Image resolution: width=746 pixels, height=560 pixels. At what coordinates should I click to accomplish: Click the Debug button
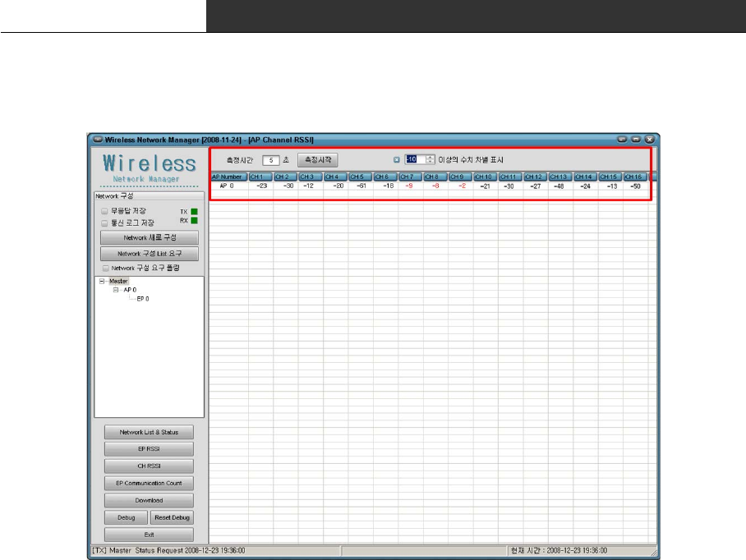[x=126, y=517]
